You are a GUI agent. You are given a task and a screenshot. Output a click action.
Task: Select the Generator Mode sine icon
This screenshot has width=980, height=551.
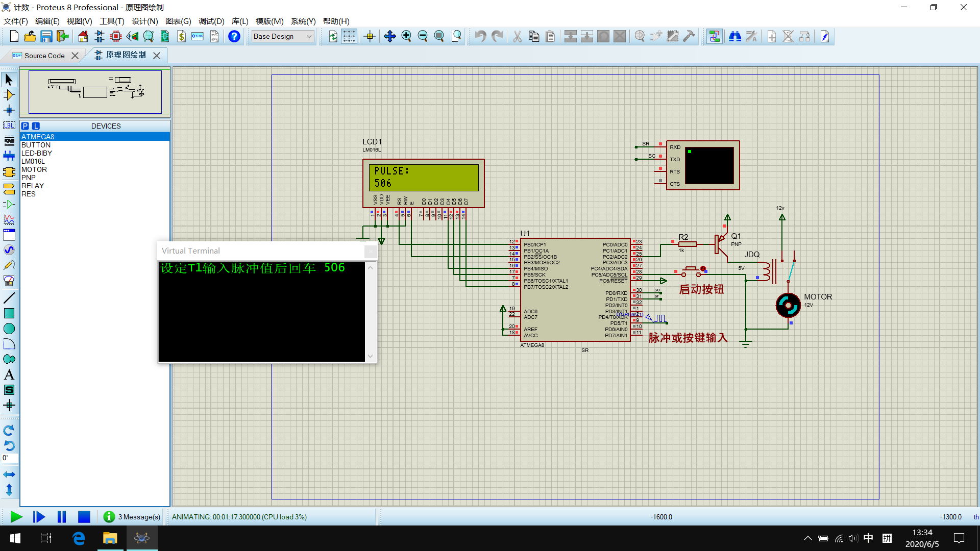tap(9, 250)
